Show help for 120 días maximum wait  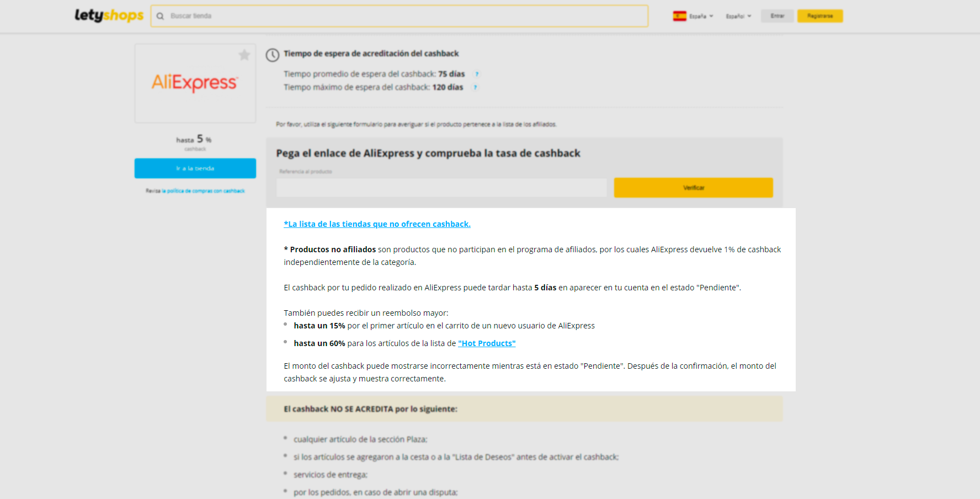tap(475, 87)
